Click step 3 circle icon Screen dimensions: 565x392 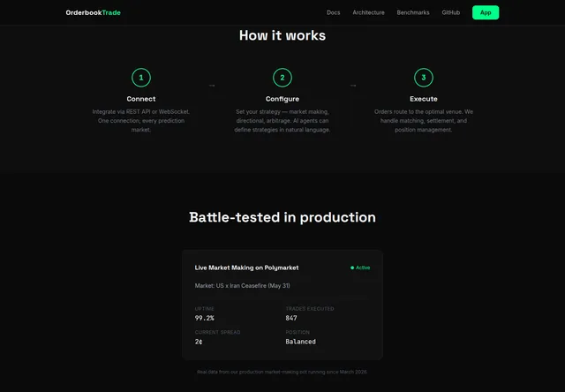424,78
